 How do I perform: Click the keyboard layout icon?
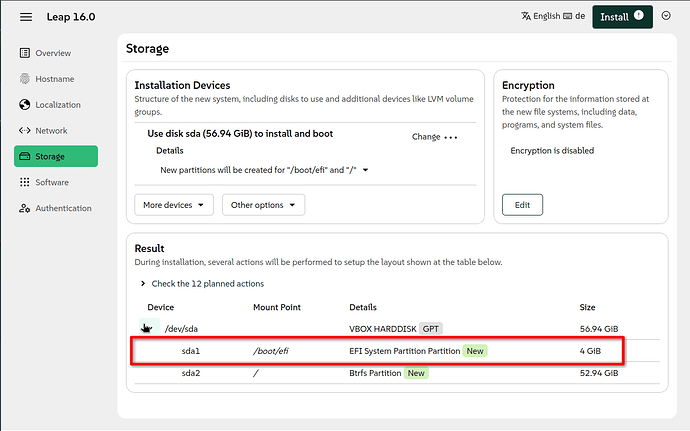[568, 16]
